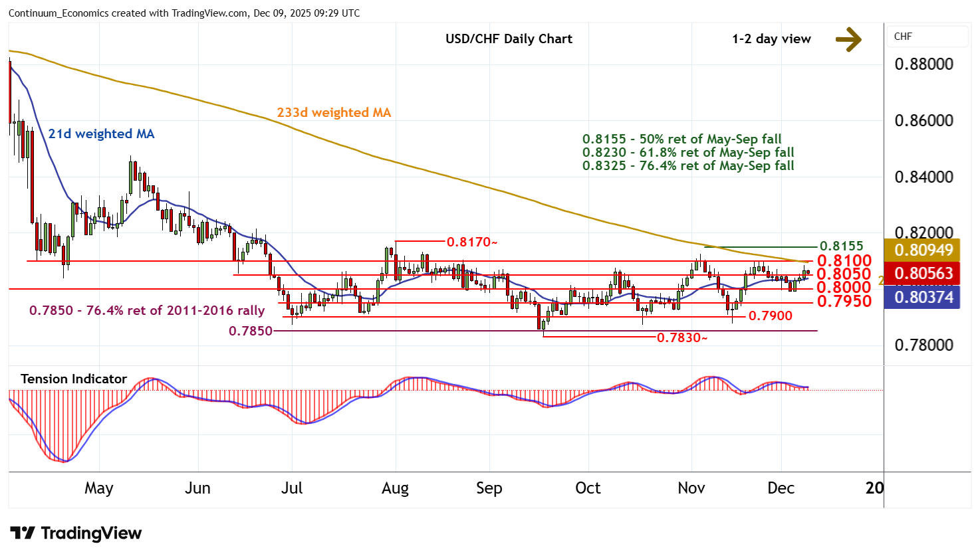The height and width of the screenshot is (558, 980).
Task: Select the 0.8230 61.8% retracement text
Action: point(688,153)
